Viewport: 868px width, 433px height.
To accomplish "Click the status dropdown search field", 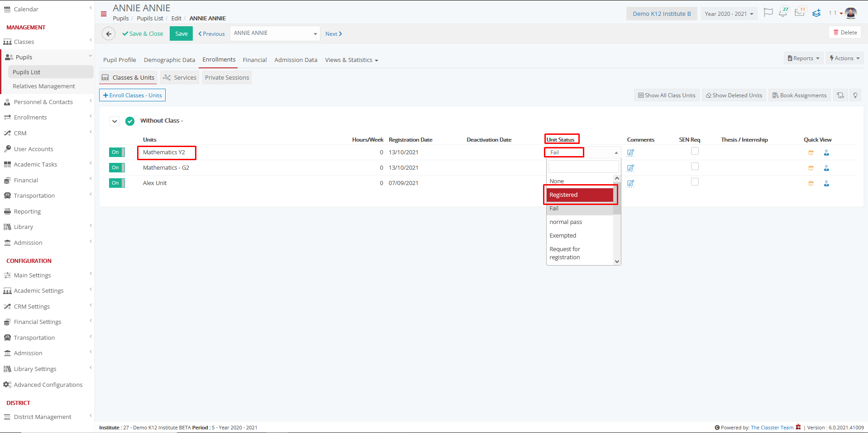I will pyautogui.click(x=583, y=167).
